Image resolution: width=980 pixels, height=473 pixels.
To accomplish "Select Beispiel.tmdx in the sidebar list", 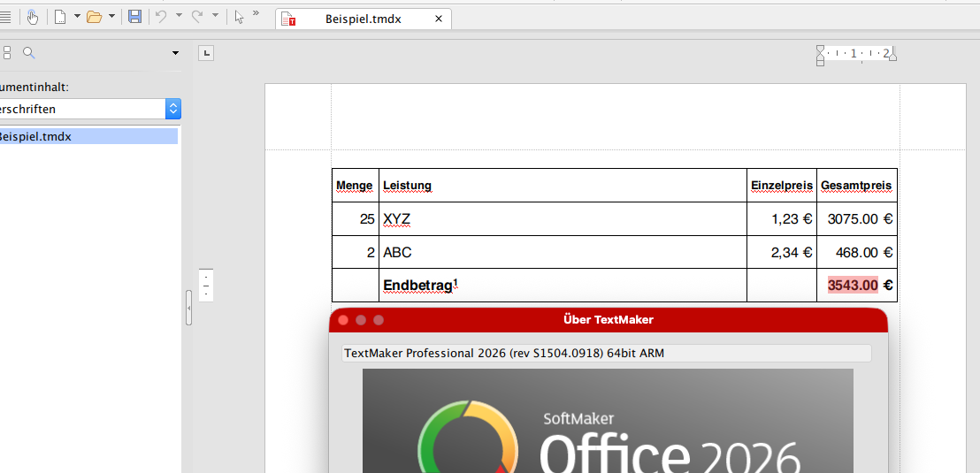I will pos(88,136).
